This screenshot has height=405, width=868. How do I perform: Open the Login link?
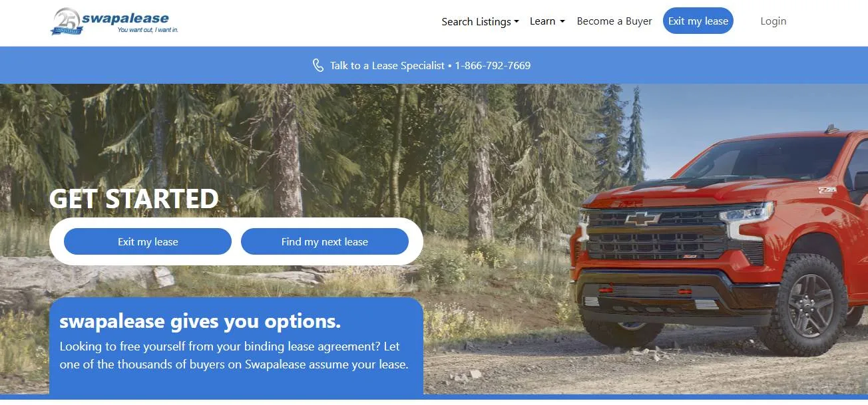tap(773, 21)
